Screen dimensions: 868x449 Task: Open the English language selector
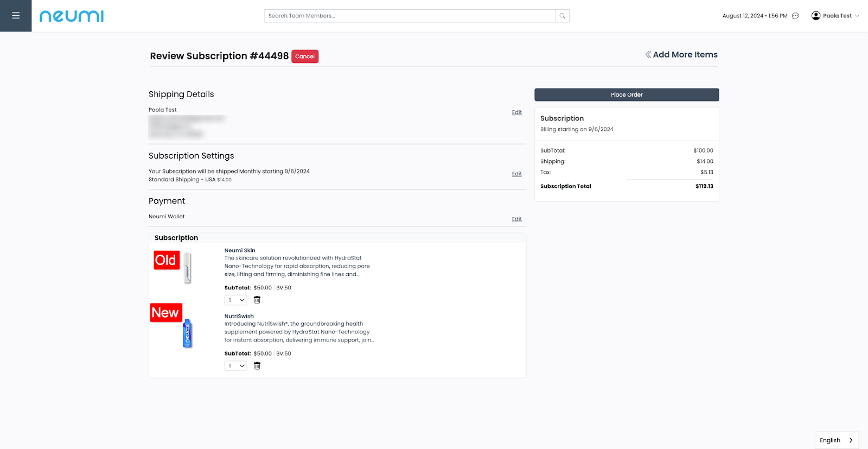(836, 440)
